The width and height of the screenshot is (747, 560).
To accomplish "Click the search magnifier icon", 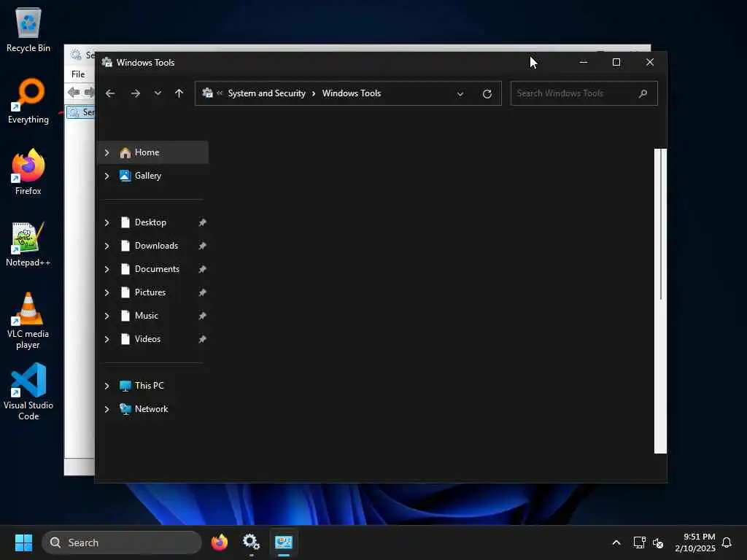I will click(x=643, y=93).
